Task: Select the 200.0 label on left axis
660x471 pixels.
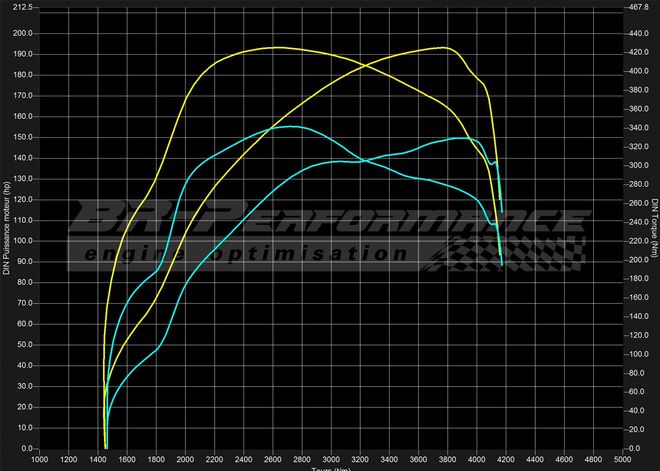Action: pos(22,33)
